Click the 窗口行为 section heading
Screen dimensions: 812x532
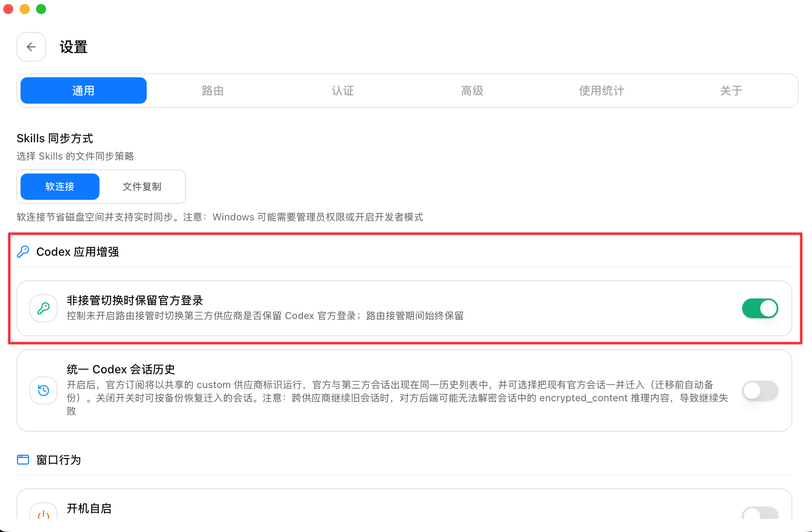point(59,460)
